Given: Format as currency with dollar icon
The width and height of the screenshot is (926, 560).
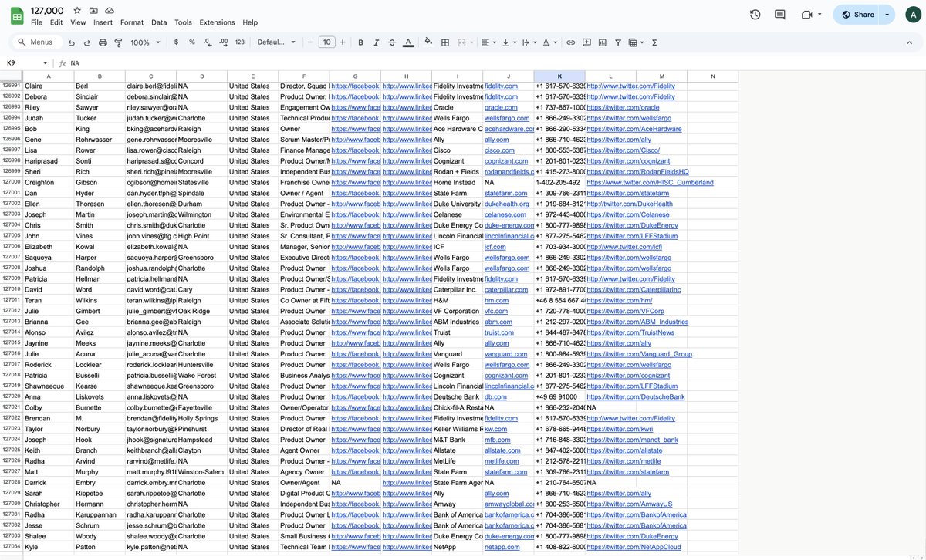Looking at the screenshot, I should (x=176, y=42).
